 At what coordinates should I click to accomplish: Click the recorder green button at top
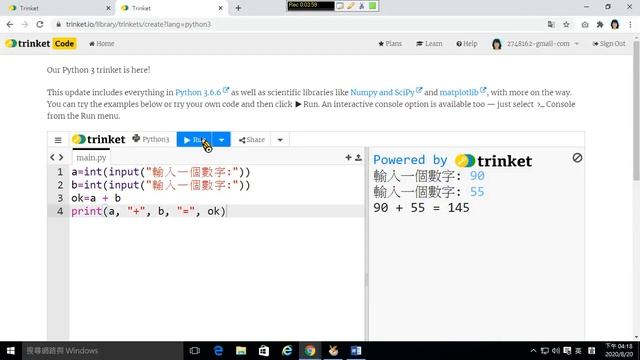click(x=372, y=6)
